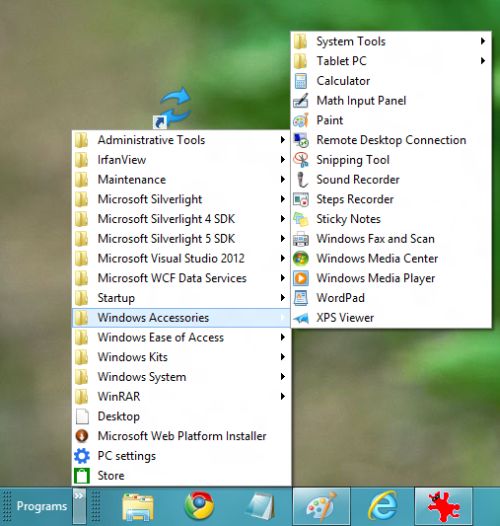Open the Microsoft Silverlight folder

[181, 199]
